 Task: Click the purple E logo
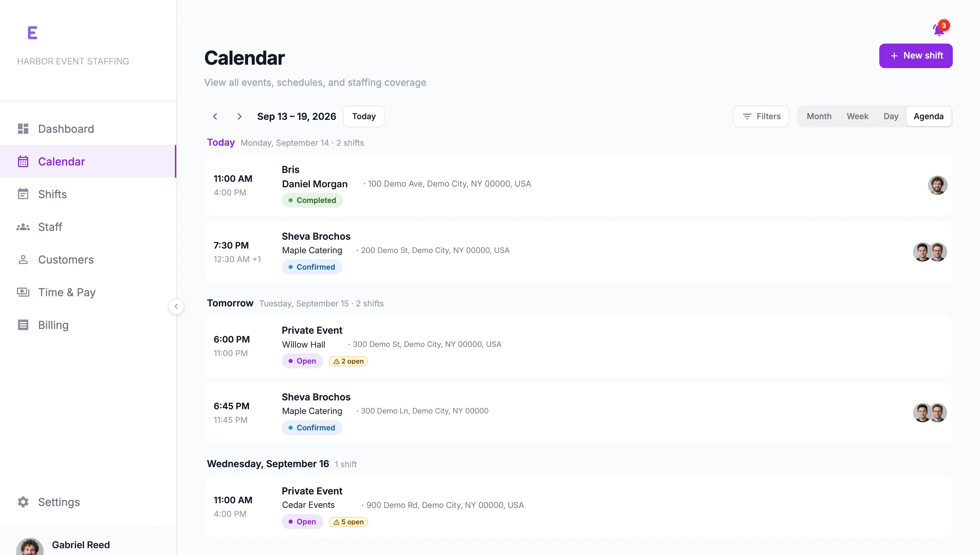32,33
